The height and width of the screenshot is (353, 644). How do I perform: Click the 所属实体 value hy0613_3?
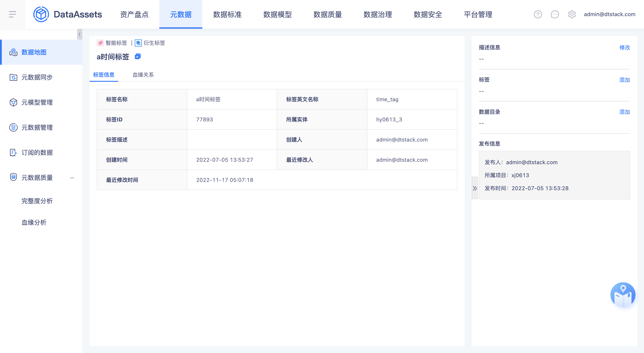[389, 119]
